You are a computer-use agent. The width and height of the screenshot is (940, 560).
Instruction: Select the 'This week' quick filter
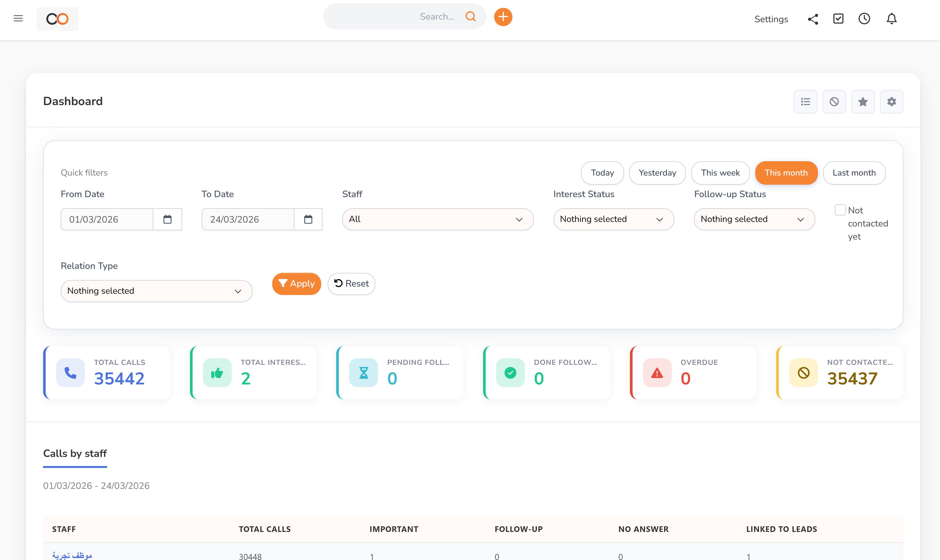(x=720, y=173)
